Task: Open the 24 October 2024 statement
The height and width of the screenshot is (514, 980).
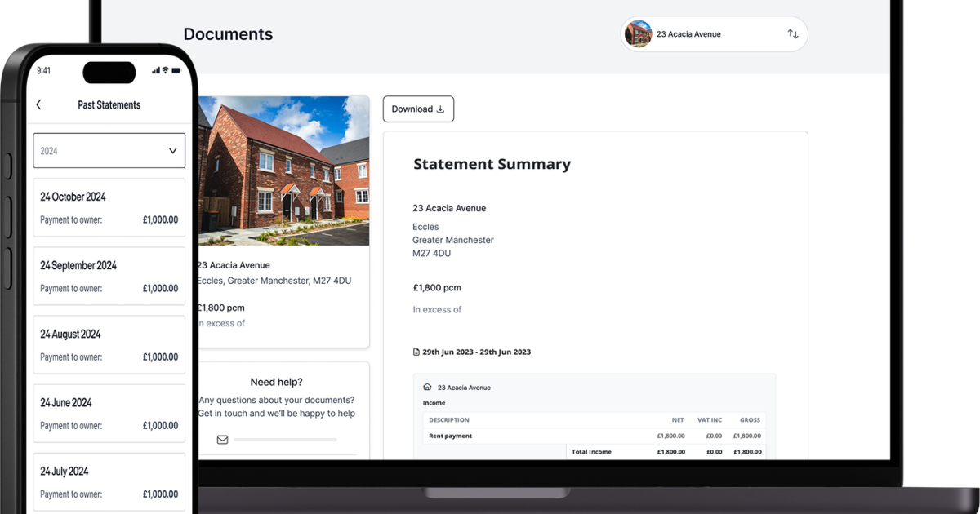Action: coord(109,208)
